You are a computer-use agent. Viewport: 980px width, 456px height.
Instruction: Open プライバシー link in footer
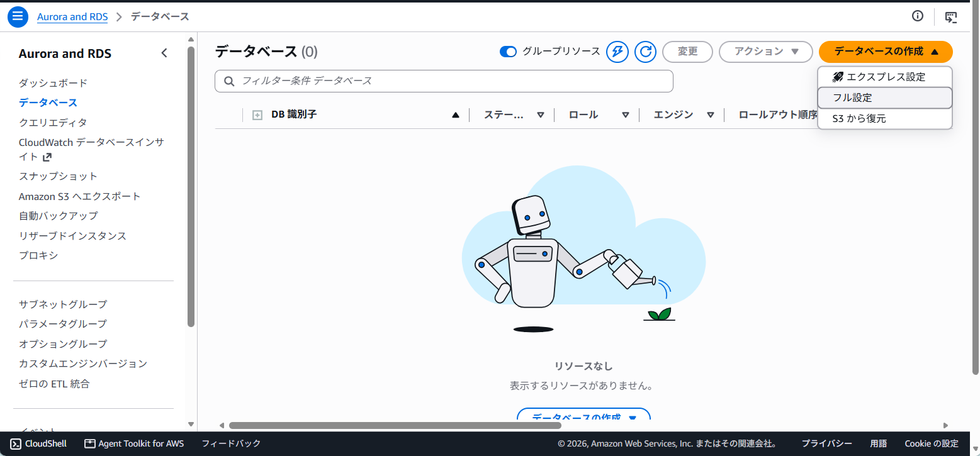(827, 443)
